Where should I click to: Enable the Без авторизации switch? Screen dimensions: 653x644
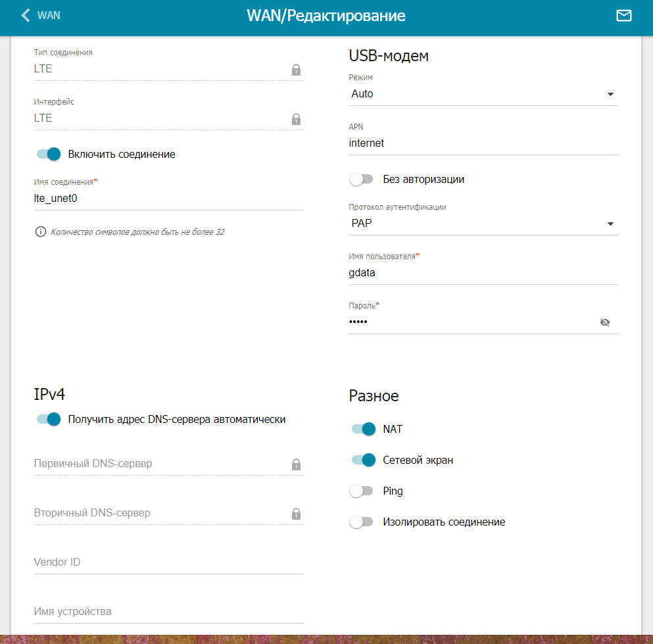362,179
